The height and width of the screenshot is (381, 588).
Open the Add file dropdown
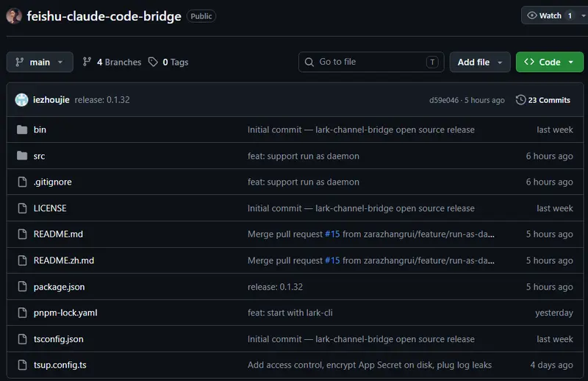[x=480, y=62]
